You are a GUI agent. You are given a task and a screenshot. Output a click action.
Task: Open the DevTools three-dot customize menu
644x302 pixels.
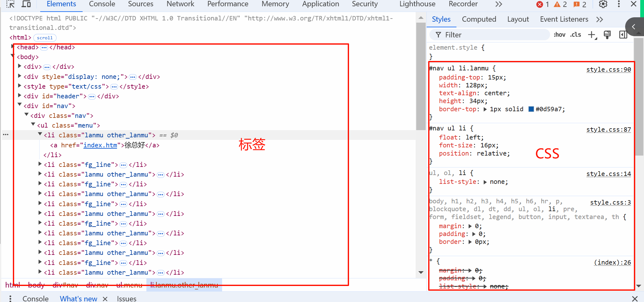[x=619, y=4]
